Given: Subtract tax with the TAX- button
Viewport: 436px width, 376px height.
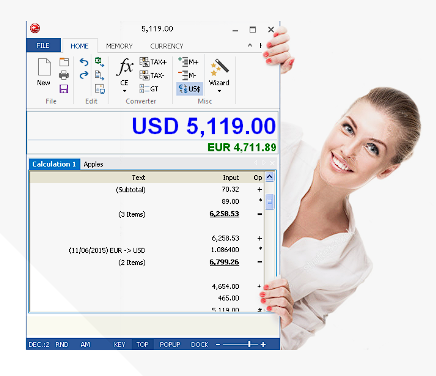Looking at the screenshot, I should tap(152, 75).
